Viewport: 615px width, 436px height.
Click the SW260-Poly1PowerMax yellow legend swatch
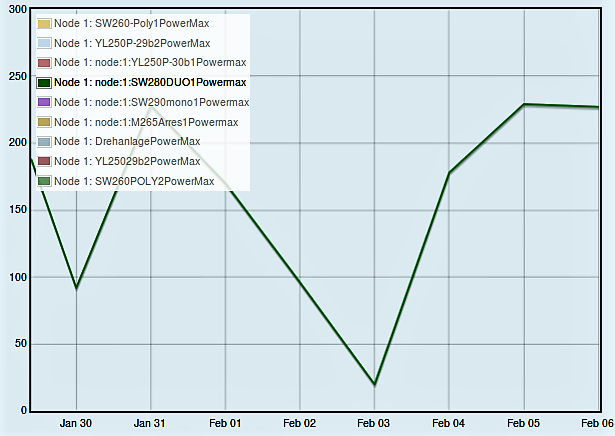[44, 23]
